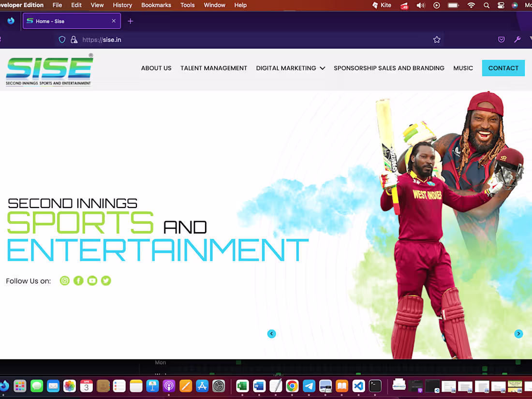Switch to the Home - Sise tab
This screenshot has width=532, height=399.
click(68, 21)
